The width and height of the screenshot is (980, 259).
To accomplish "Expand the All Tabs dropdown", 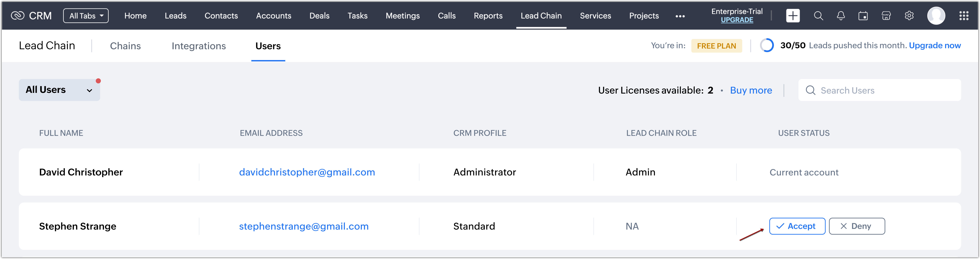I will (x=86, y=16).
